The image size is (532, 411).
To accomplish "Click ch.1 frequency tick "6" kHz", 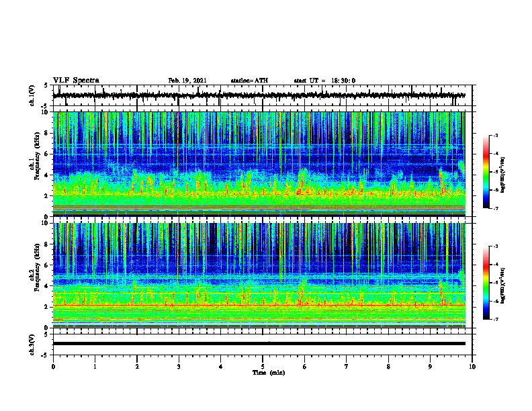I will coord(47,154).
